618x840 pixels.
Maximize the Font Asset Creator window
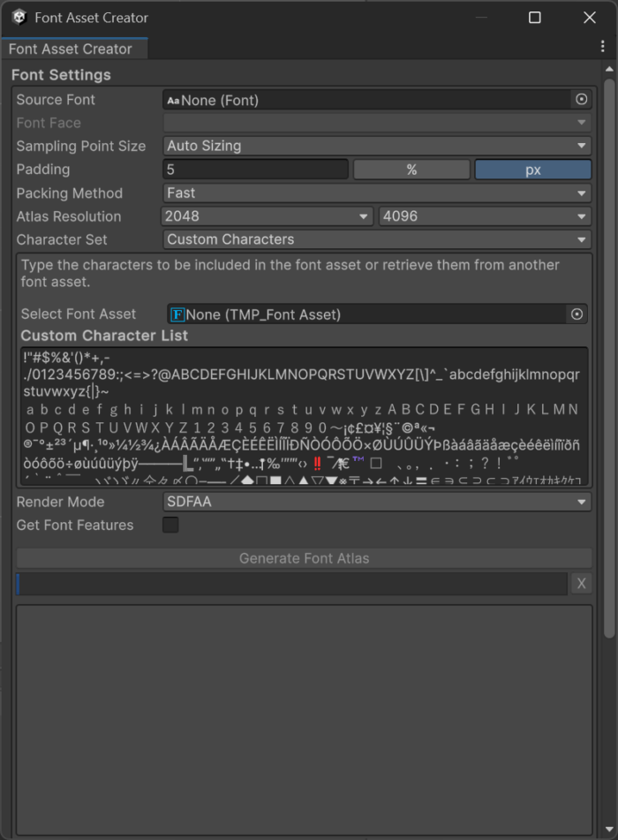point(534,18)
